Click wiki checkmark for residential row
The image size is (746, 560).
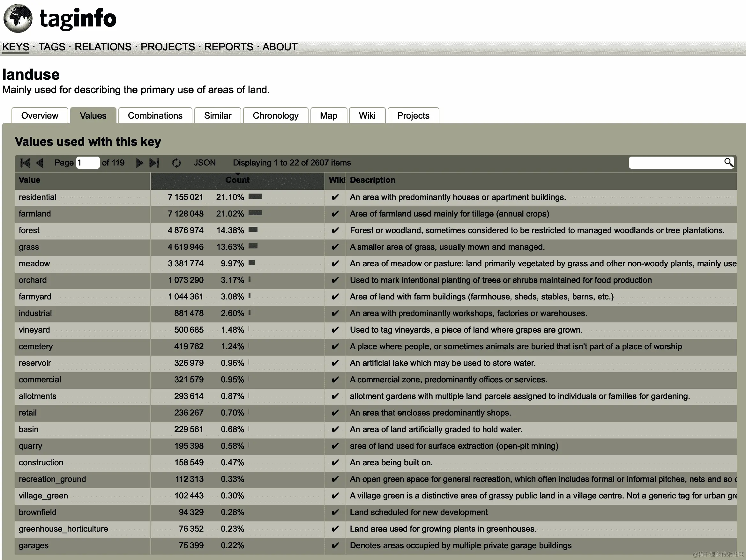pos(335,197)
